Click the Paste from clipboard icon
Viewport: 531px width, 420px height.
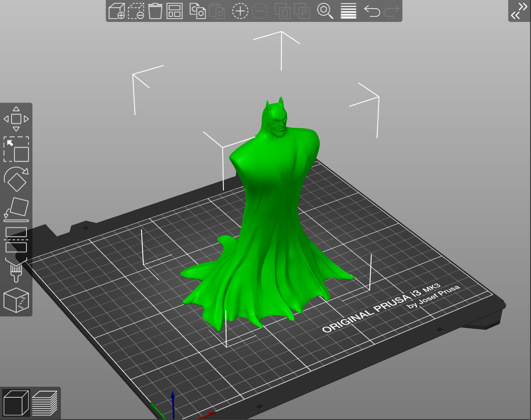pyautogui.click(x=217, y=11)
